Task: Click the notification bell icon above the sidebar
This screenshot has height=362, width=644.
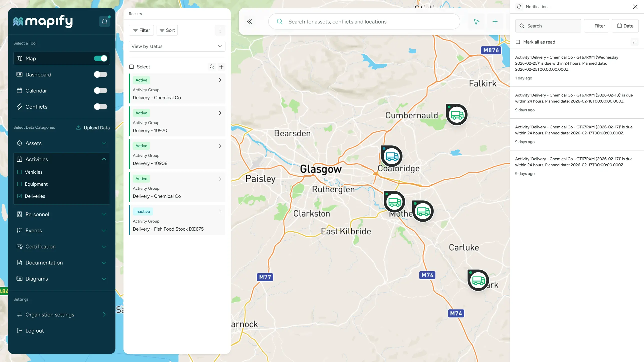Action: (x=104, y=21)
